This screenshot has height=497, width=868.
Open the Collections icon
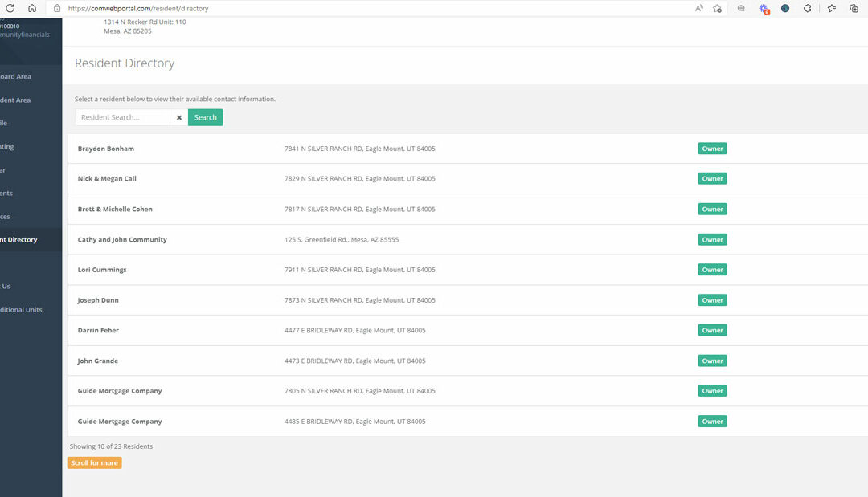854,8
